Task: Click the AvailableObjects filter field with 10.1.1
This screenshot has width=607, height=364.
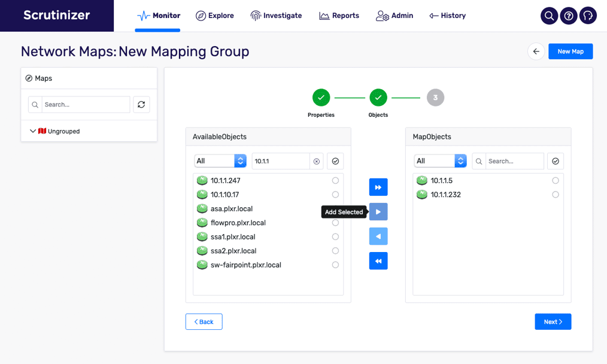Action: click(281, 161)
